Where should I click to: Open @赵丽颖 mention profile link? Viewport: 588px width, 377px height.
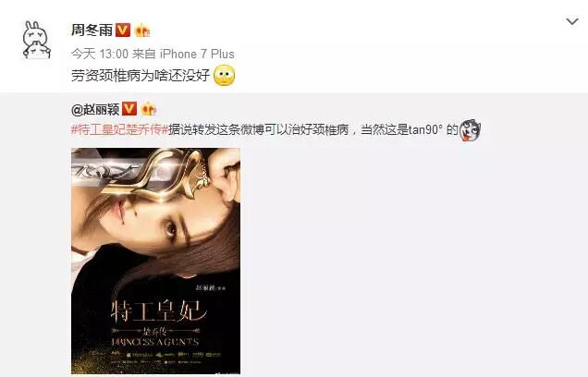click(x=95, y=109)
